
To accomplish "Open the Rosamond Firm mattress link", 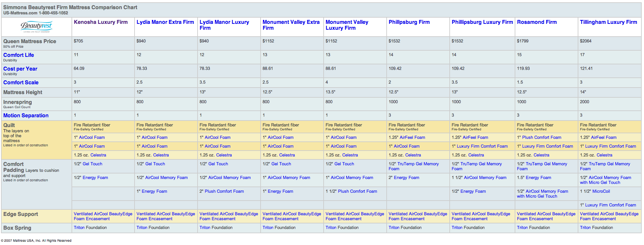I will pos(537,22).
